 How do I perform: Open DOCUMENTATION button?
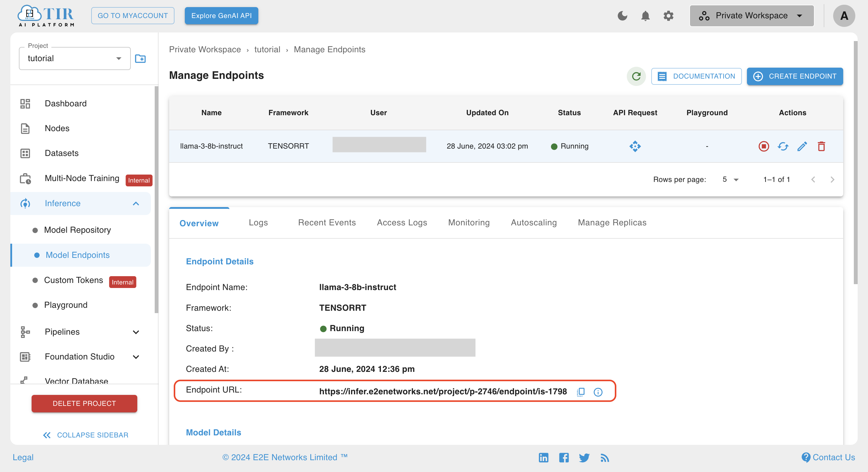[696, 76]
